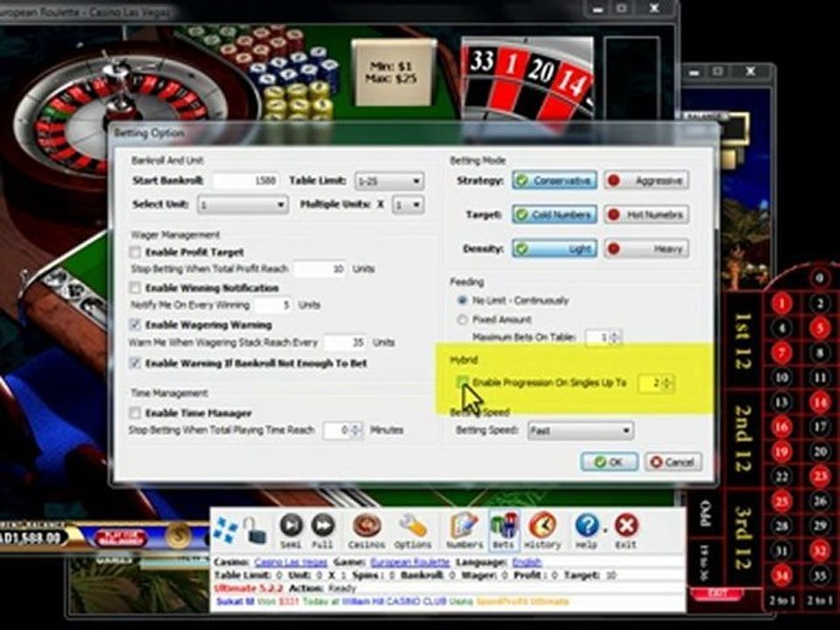This screenshot has width=840, height=630.
Task: Click red number 14 on roulette layout
Action: [x=819, y=402]
